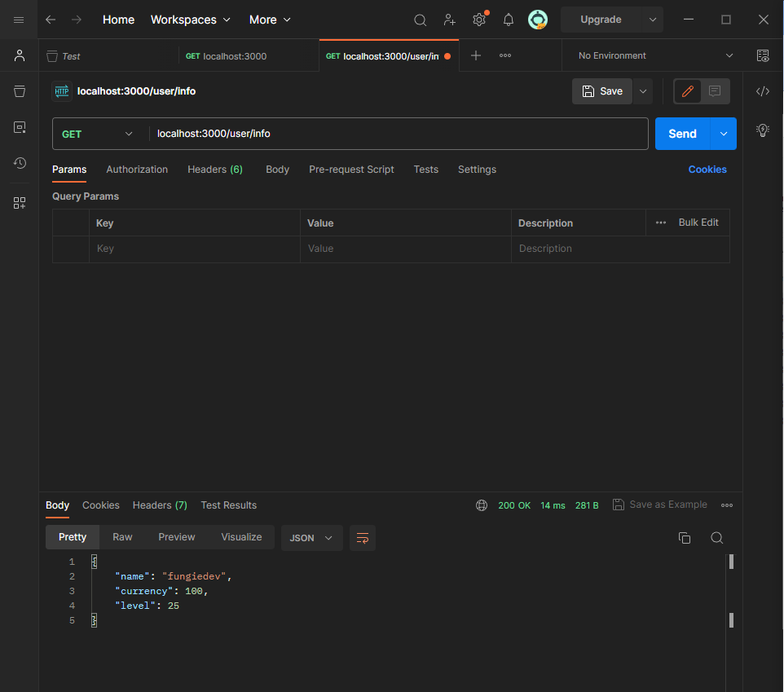The image size is (784, 692).
Task: Open the Home menu item
Action: pyautogui.click(x=118, y=20)
